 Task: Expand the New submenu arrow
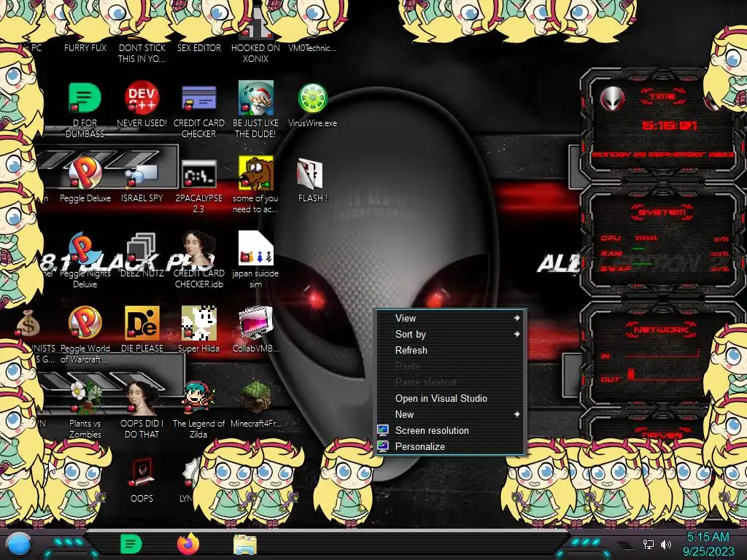517,414
